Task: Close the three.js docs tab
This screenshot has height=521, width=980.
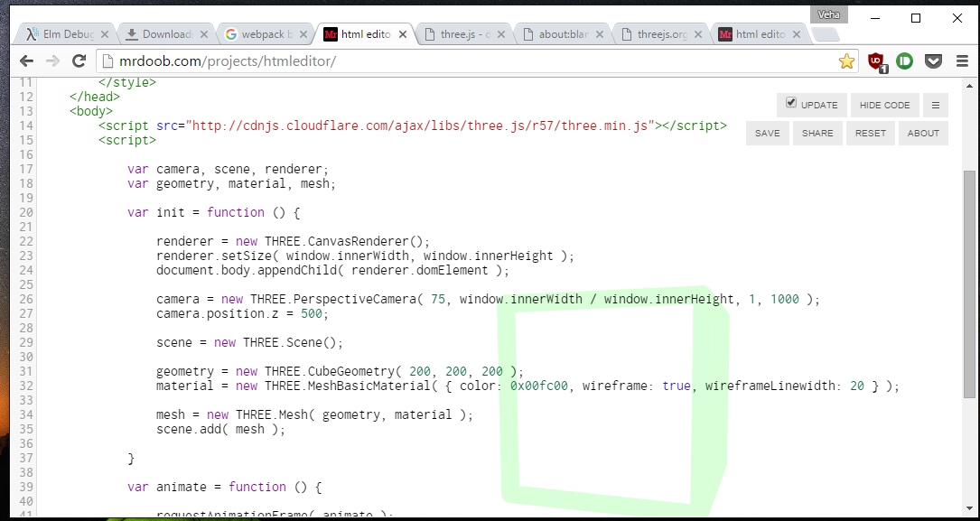Action: click(x=500, y=34)
